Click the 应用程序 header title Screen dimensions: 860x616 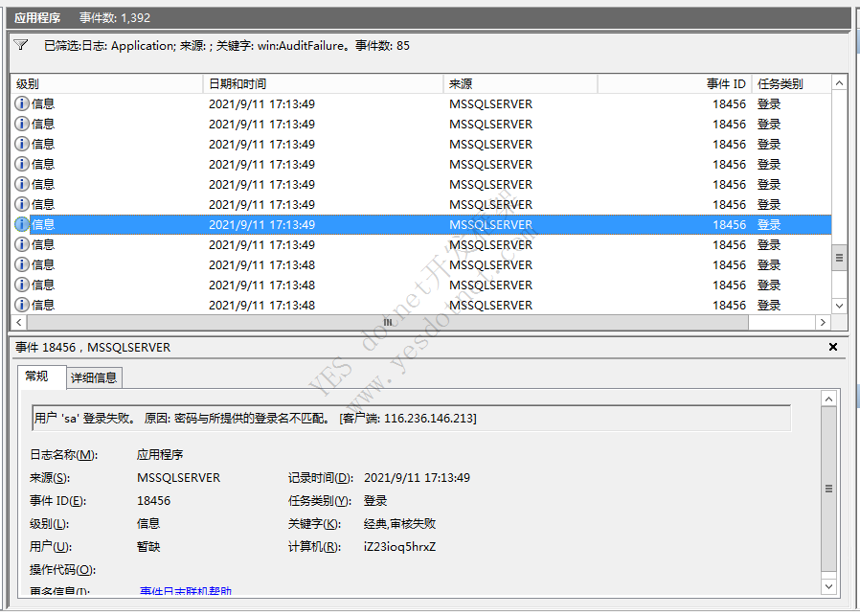coord(36,17)
